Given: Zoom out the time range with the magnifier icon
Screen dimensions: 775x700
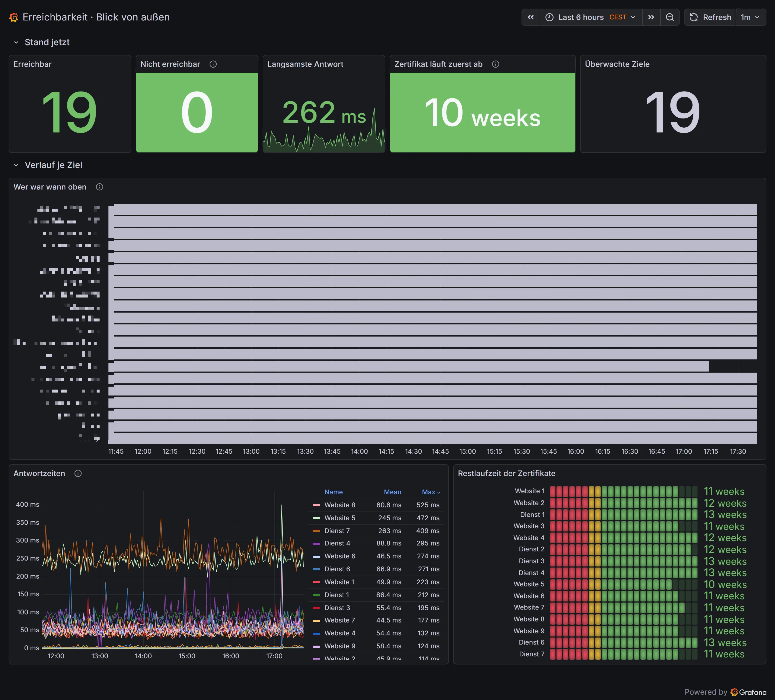Looking at the screenshot, I should 670,17.
